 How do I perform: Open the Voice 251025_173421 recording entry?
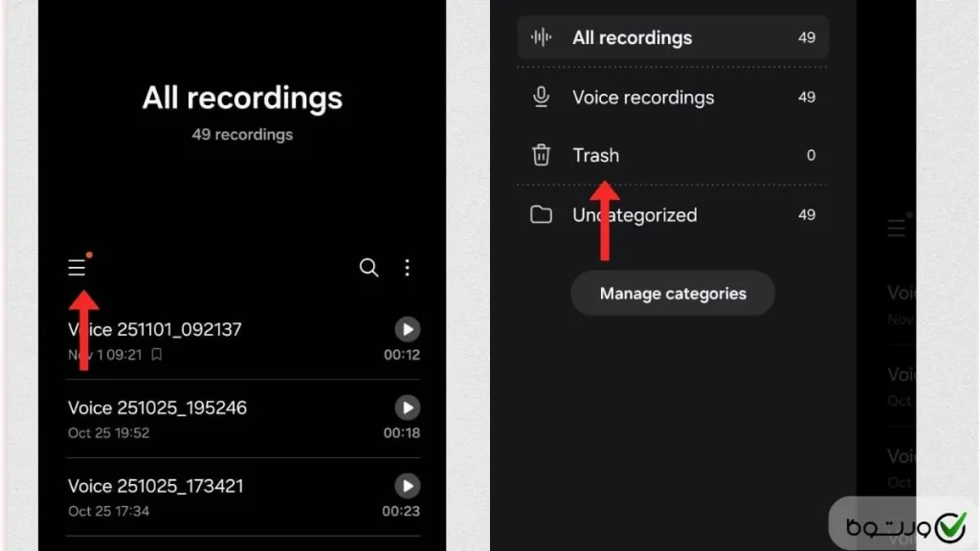155,487
